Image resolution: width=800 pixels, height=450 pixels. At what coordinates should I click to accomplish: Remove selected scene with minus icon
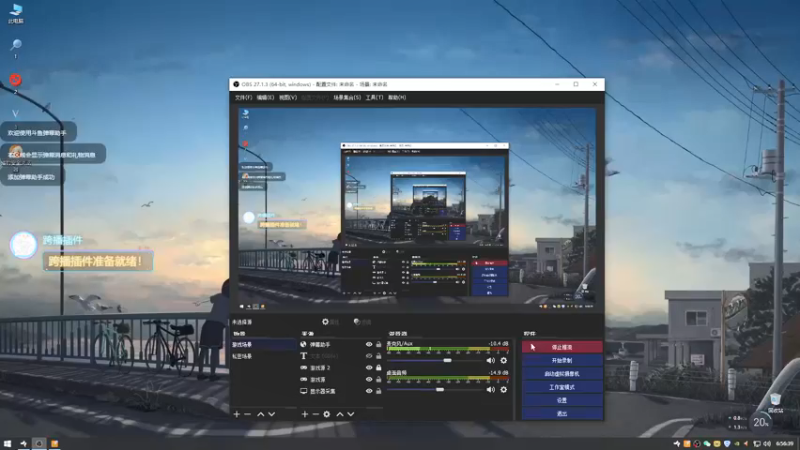tap(247, 414)
